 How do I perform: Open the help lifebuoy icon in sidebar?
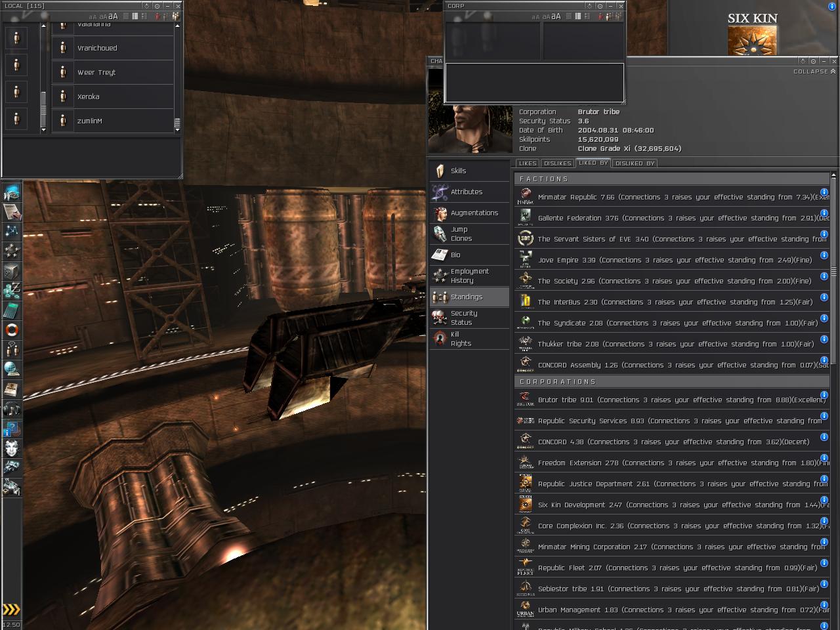(x=12, y=329)
